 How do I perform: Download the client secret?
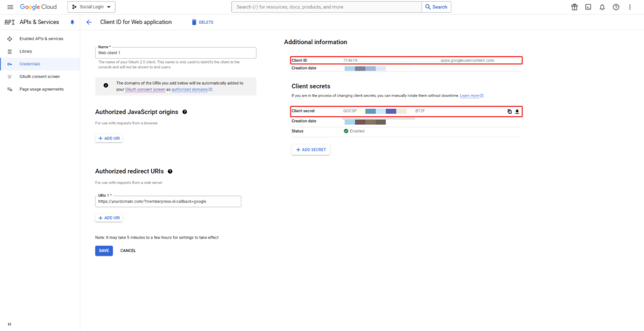(x=516, y=111)
